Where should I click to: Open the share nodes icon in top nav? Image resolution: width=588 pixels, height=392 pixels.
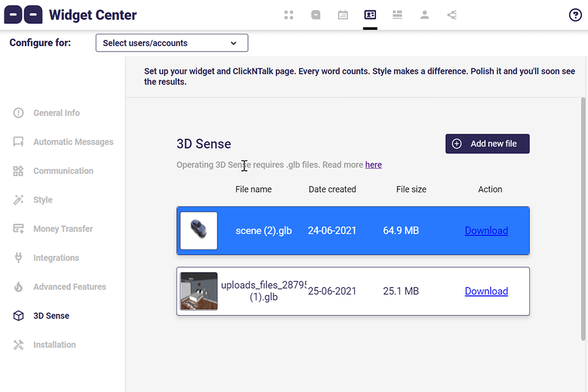point(452,15)
